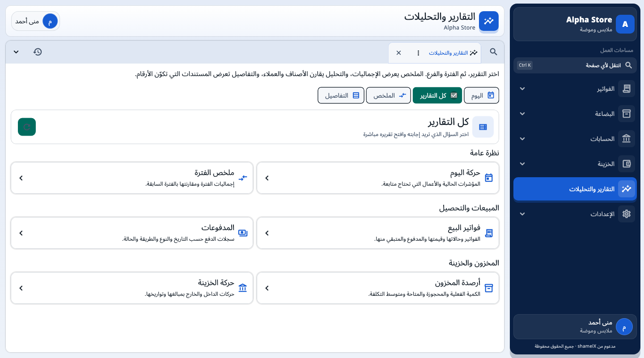Select the كل التقارير filter tab
This screenshot has height=358, width=644.
437,95
